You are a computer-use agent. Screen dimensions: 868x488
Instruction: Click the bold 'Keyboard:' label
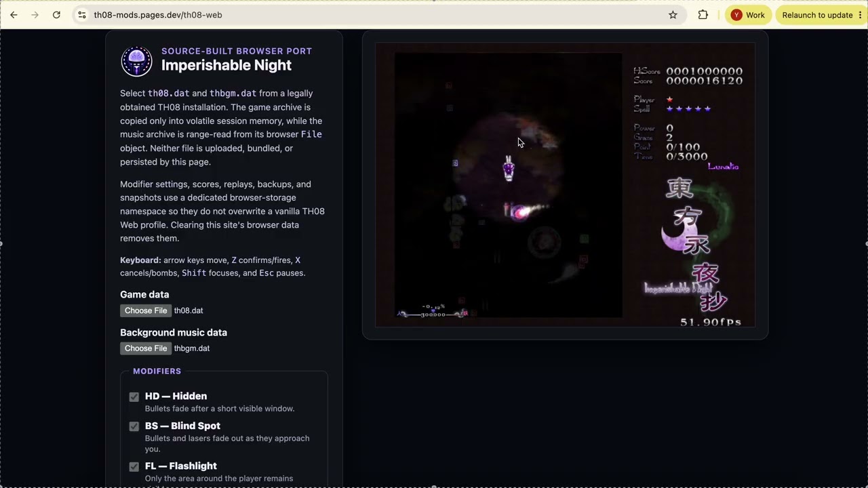tap(140, 260)
